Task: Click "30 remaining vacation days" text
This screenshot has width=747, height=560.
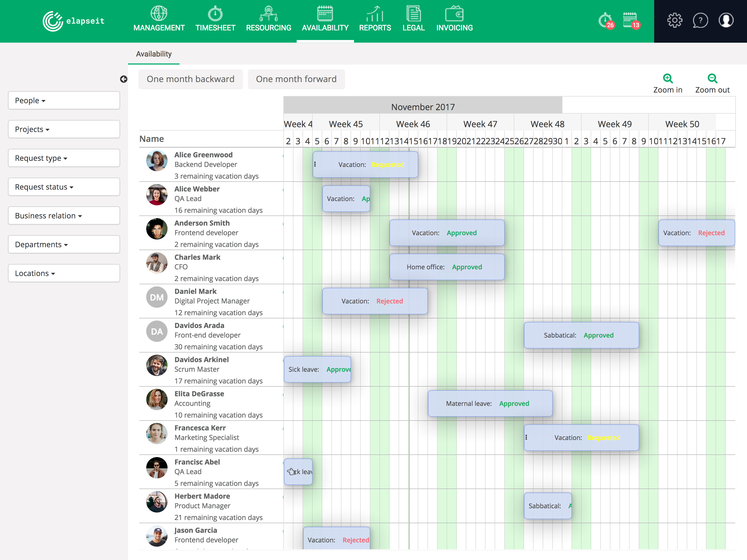Action: pos(218,347)
